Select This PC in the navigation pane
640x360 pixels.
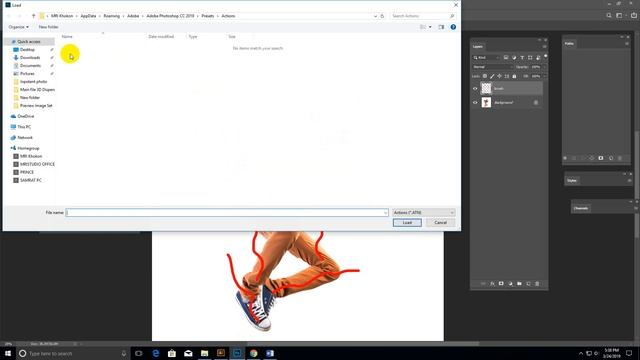(x=24, y=127)
